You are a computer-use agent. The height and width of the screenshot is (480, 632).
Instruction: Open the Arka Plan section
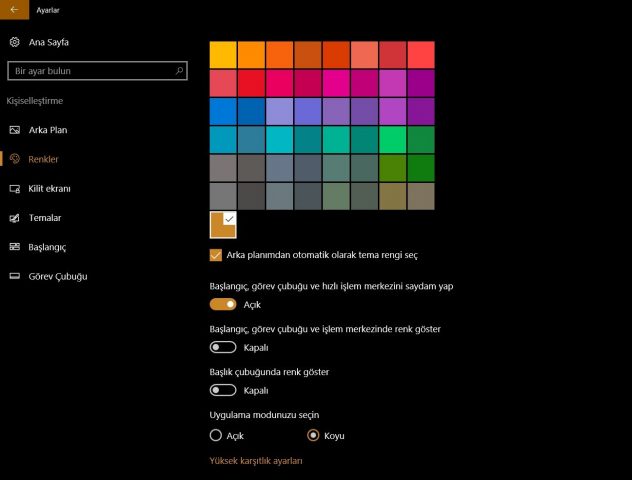click(48, 130)
